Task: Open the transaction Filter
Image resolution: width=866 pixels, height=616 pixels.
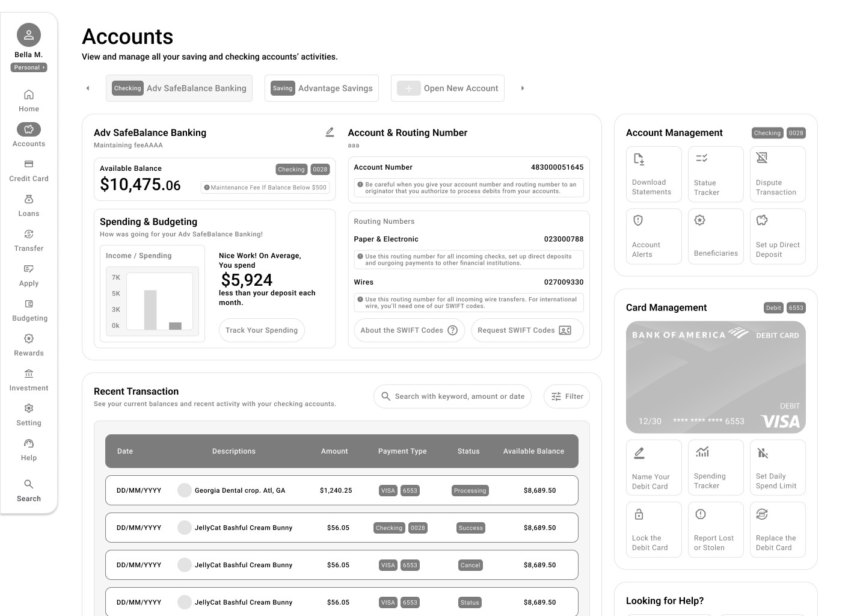Action: 567,396
